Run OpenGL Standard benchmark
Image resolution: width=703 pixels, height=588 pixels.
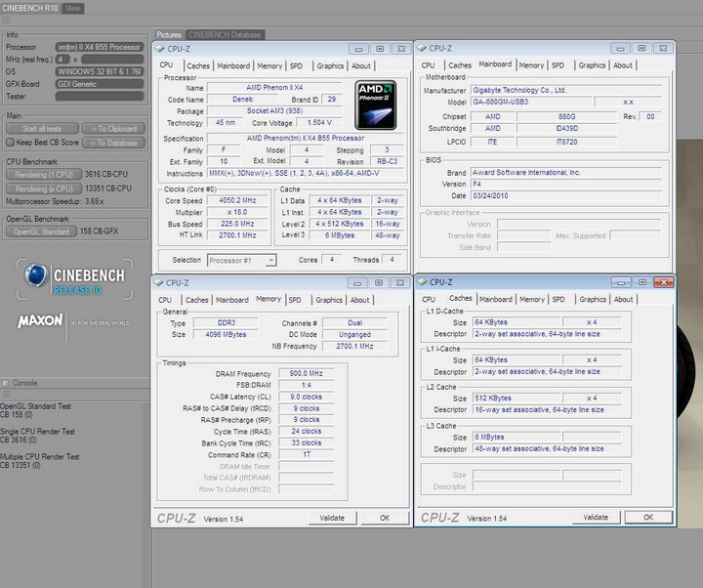pyautogui.click(x=41, y=231)
